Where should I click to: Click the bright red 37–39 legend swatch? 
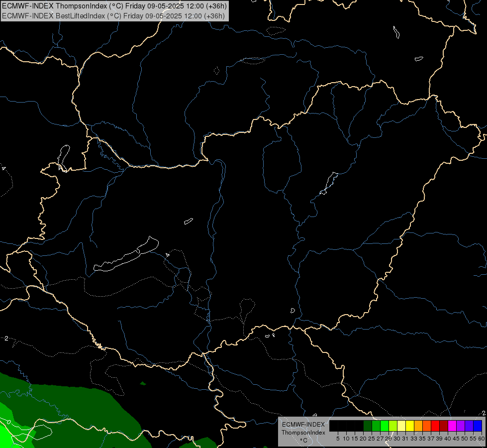435,426
